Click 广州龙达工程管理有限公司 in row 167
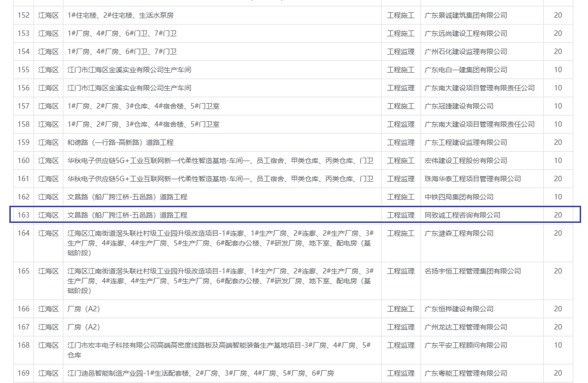588x383 pixels. click(466, 327)
